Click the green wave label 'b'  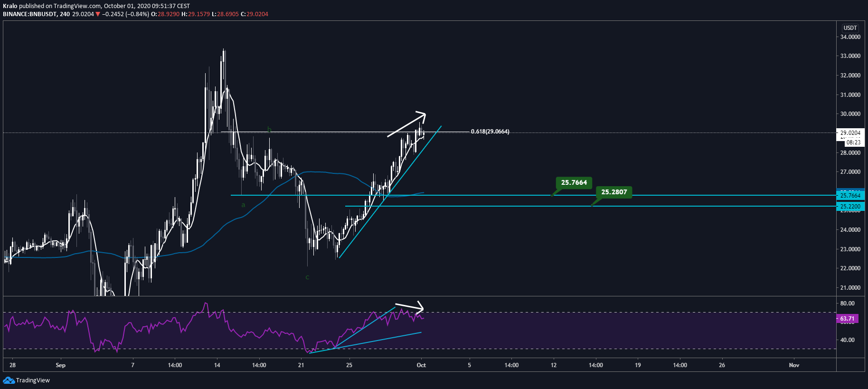(x=269, y=129)
